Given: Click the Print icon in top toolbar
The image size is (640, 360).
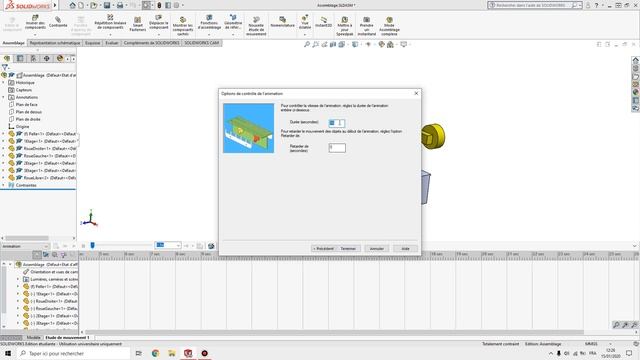Looking at the screenshot, I should pyautogui.click(x=120, y=5).
